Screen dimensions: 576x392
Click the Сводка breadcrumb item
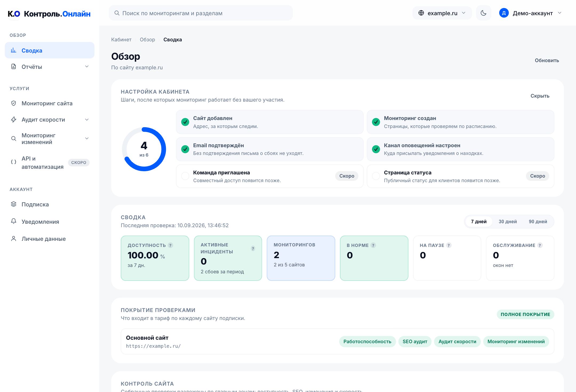click(173, 40)
